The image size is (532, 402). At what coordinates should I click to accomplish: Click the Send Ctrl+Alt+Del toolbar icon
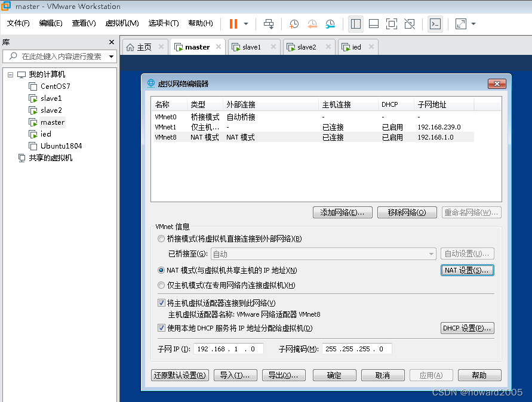pyautogui.click(x=269, y=24)
